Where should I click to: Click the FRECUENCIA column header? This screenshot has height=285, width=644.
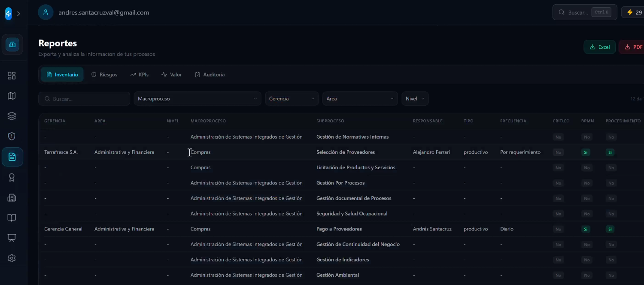(x=513, y=121)
